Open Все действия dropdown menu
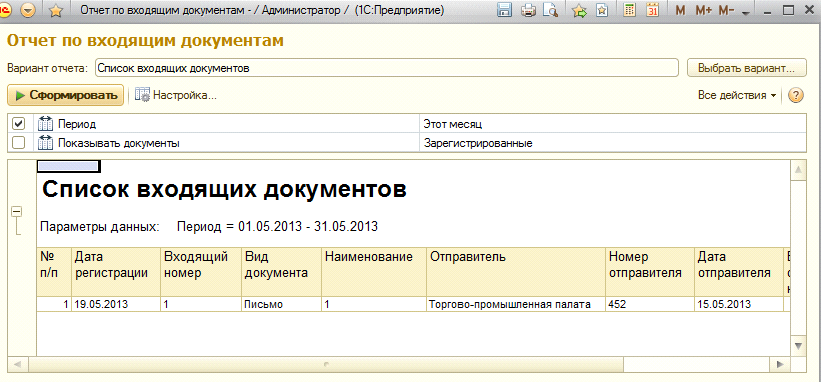 point(737,95)
